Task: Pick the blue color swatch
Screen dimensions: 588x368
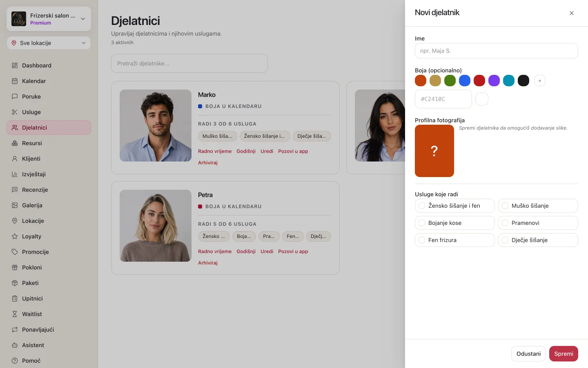Action: 465,81
